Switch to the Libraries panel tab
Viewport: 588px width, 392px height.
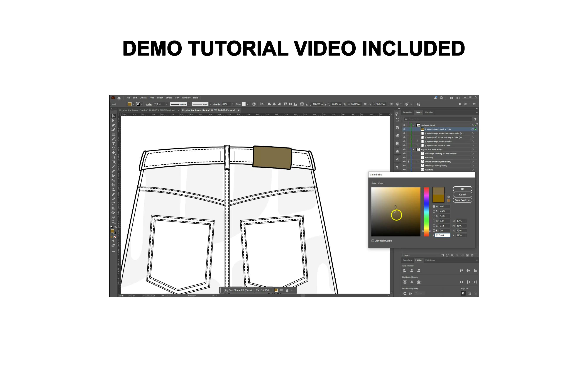[x=429, y=112]
